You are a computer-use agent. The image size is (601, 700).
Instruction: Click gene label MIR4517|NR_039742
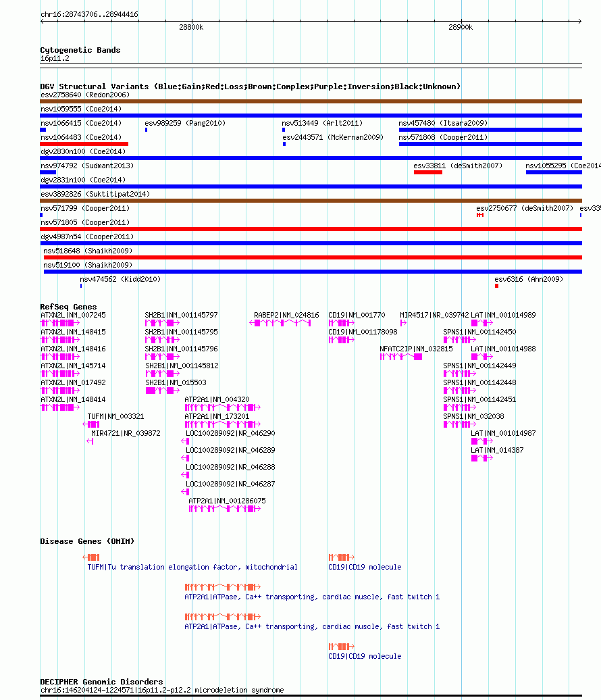(x=435, y=315)
